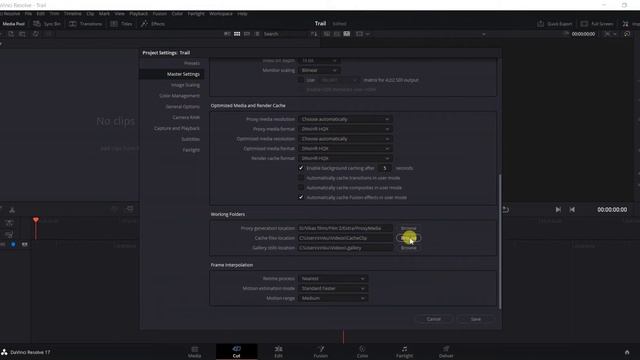Click the DaVinci Resolve 17 logo
Screen dimensions: 640x360
pos(4,352)
